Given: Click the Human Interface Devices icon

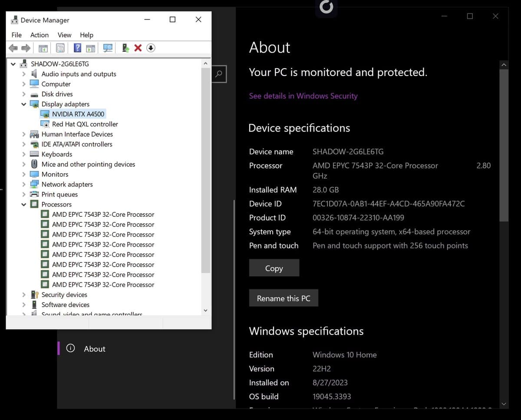Looking at the screenshot, I should [34, 134].
